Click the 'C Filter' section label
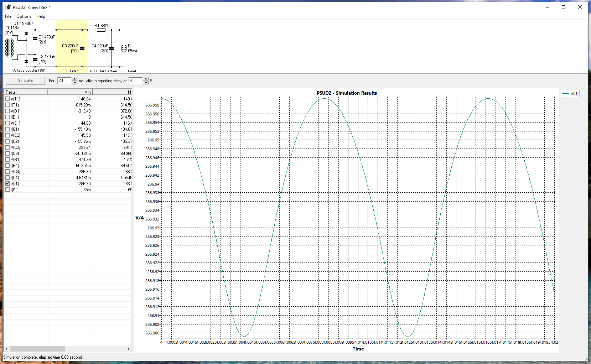 point(72,71)
